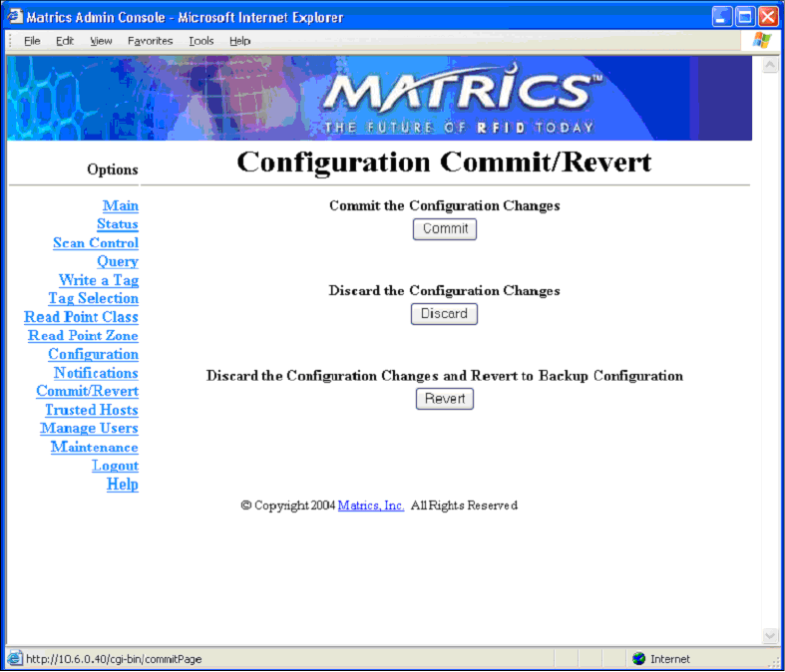Open the Help menu in menu bar

[239, 41]
